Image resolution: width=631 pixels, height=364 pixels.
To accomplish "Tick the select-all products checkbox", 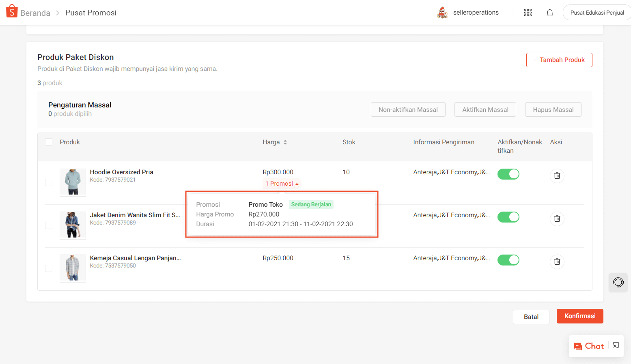I will tap(49, 142).
